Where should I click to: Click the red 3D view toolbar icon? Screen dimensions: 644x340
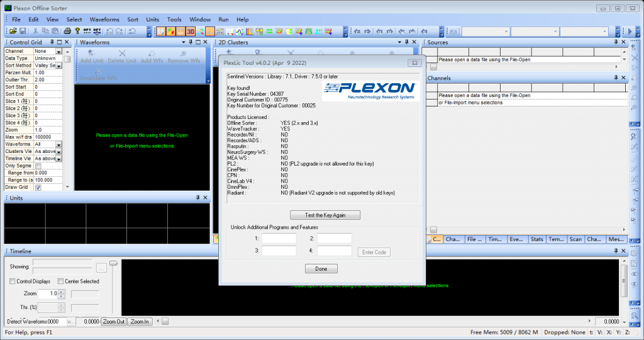191,31
